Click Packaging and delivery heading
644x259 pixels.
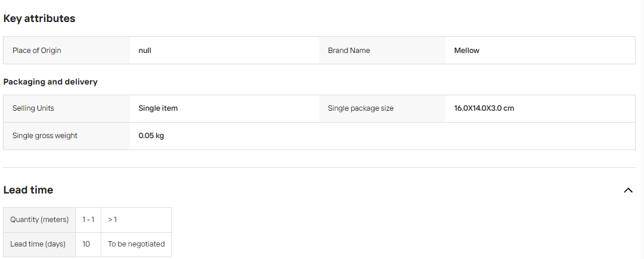click(51, 82)
